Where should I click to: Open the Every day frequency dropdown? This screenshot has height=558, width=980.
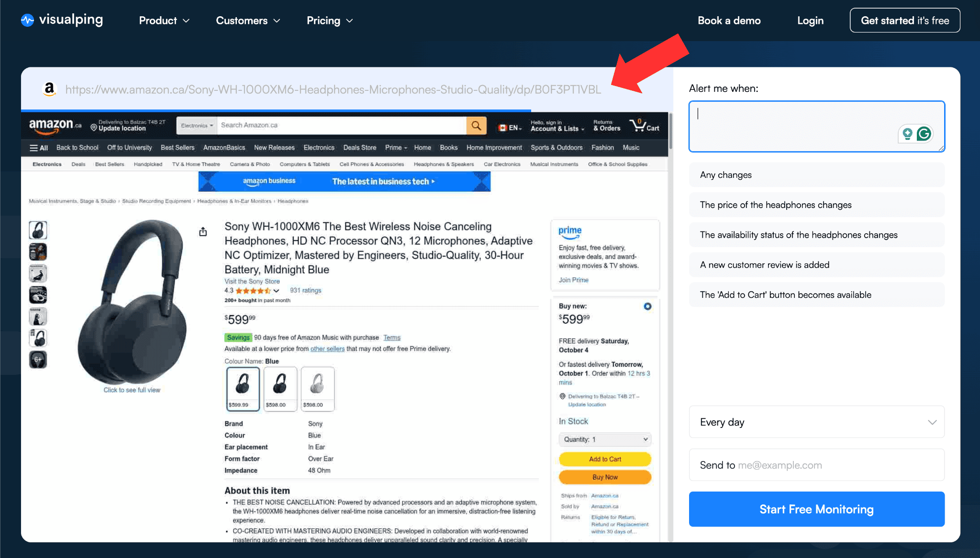coord(816,422)
